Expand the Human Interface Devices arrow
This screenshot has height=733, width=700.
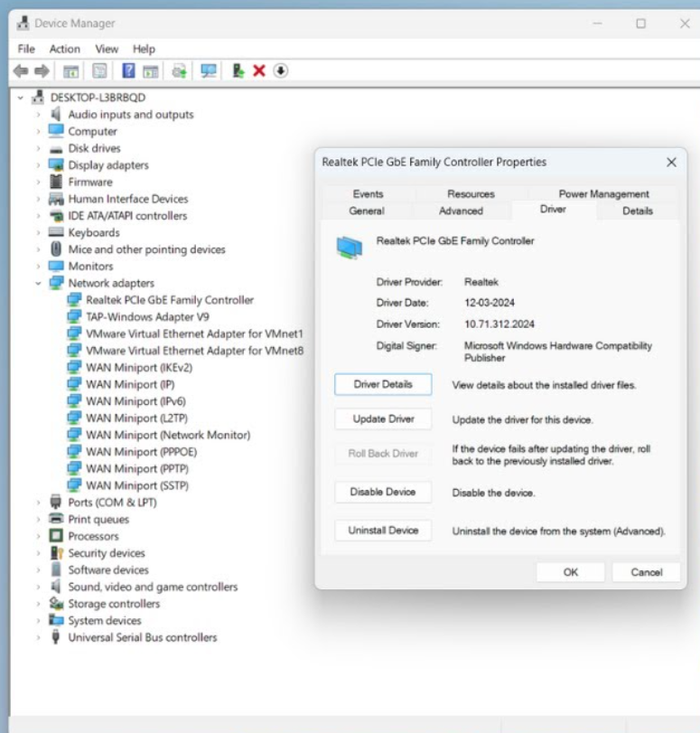tap(38, 199)
